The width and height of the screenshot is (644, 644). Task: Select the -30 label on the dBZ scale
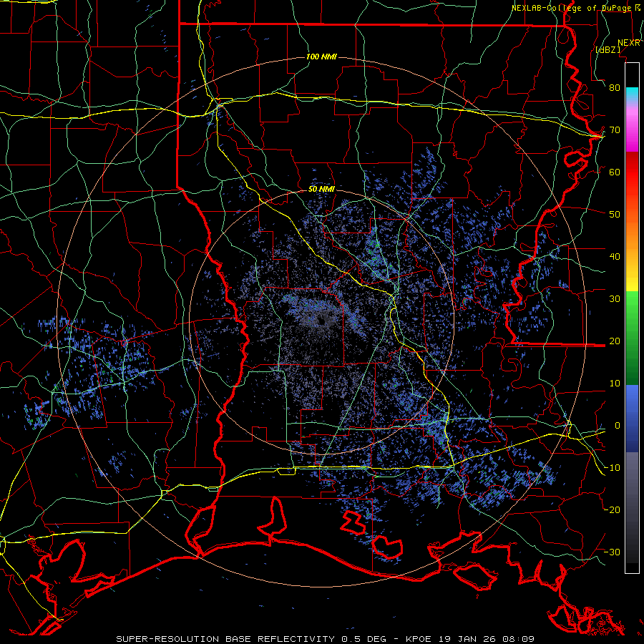[x=612, y=552]
